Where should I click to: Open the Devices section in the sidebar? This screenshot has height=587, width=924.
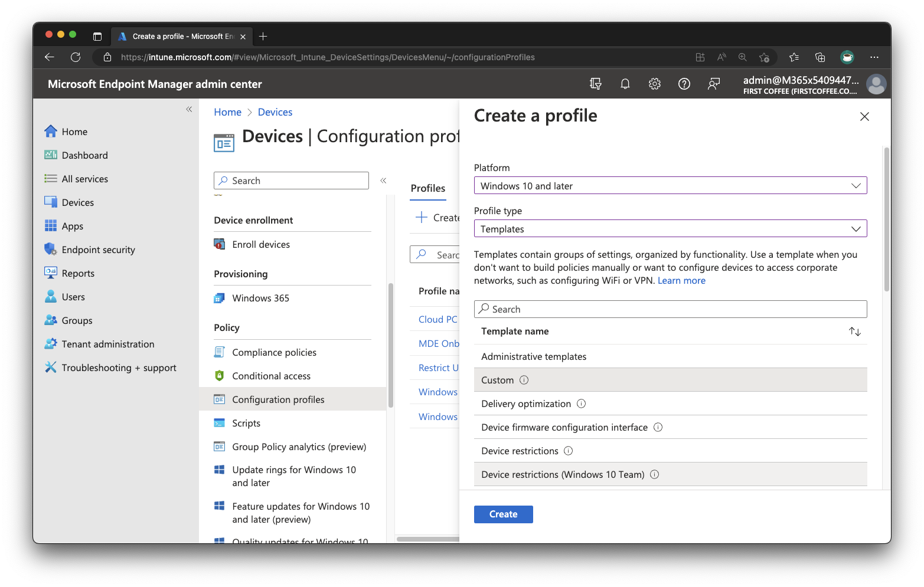click(x=77, y=202)
